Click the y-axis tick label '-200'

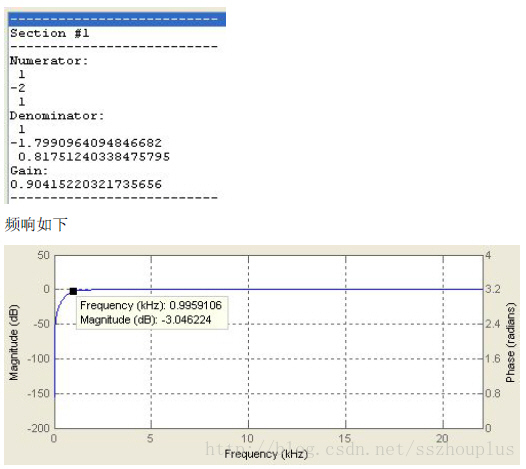coord(39,428)
